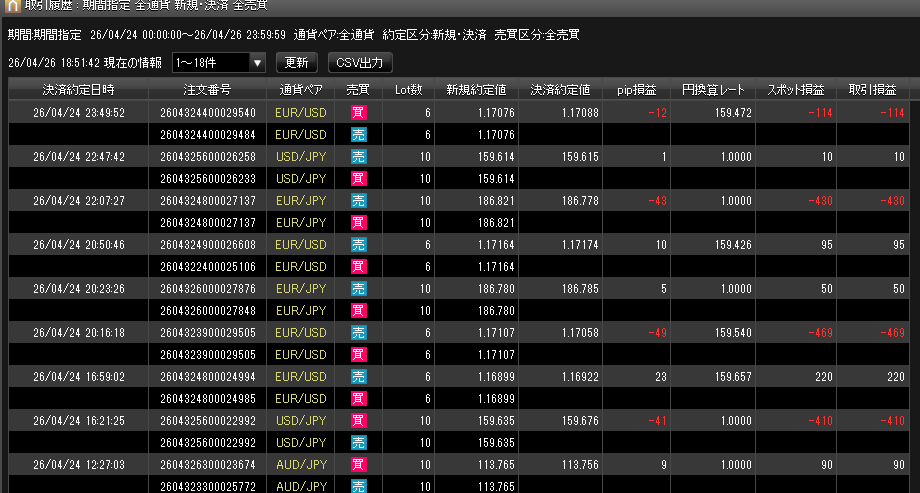Click the 売 badge on the 22:47:42 USD/JPY row
Screen dimensions: 920x493
tap(359, 157)
